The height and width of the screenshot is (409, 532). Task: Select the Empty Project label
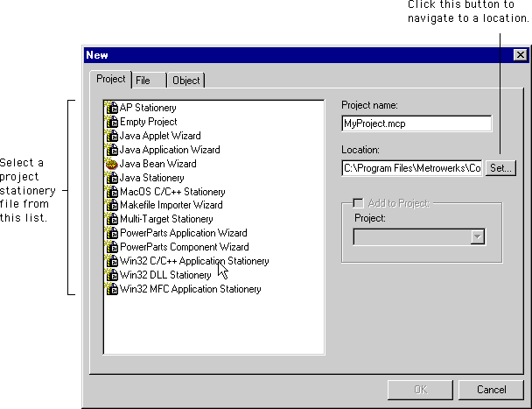coord(148,122)
